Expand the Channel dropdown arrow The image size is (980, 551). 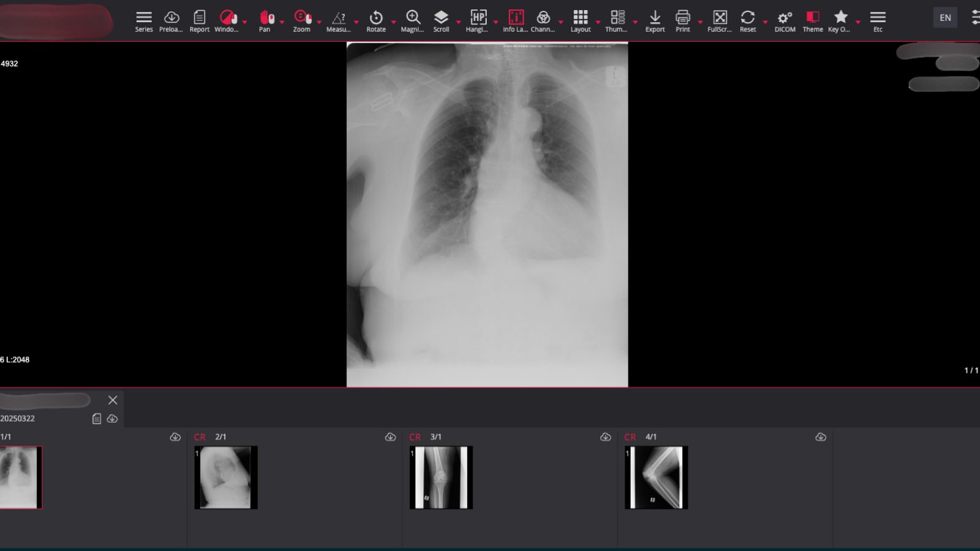click(x=560, y=22)
